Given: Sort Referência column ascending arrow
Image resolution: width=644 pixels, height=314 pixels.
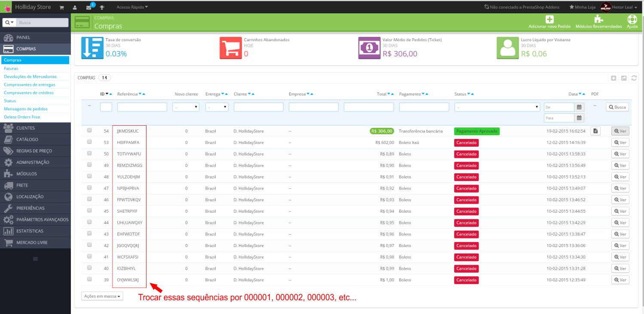Looking at the screenshot, I should click(144, 94).
